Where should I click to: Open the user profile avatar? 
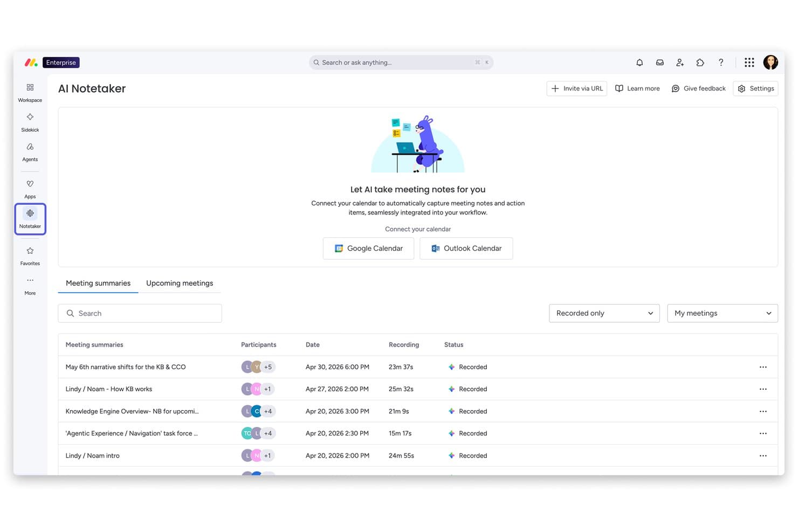point(771,63)
